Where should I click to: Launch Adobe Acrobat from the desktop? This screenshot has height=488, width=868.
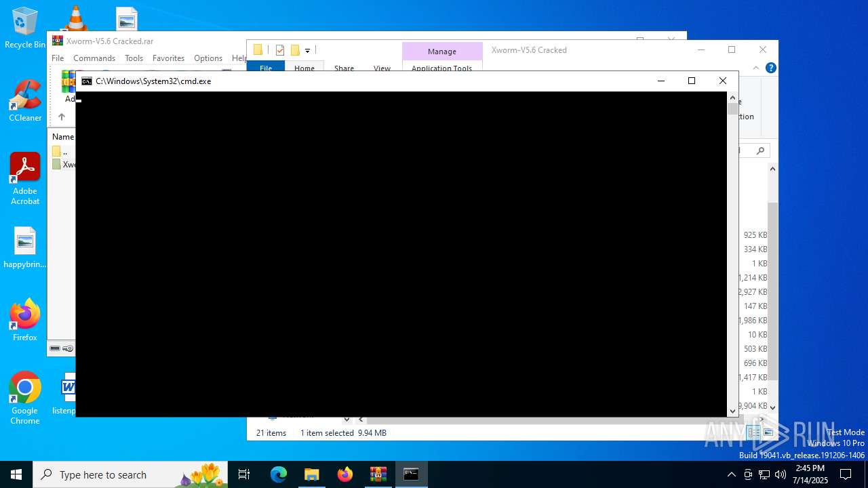click(x=25, y=178)
